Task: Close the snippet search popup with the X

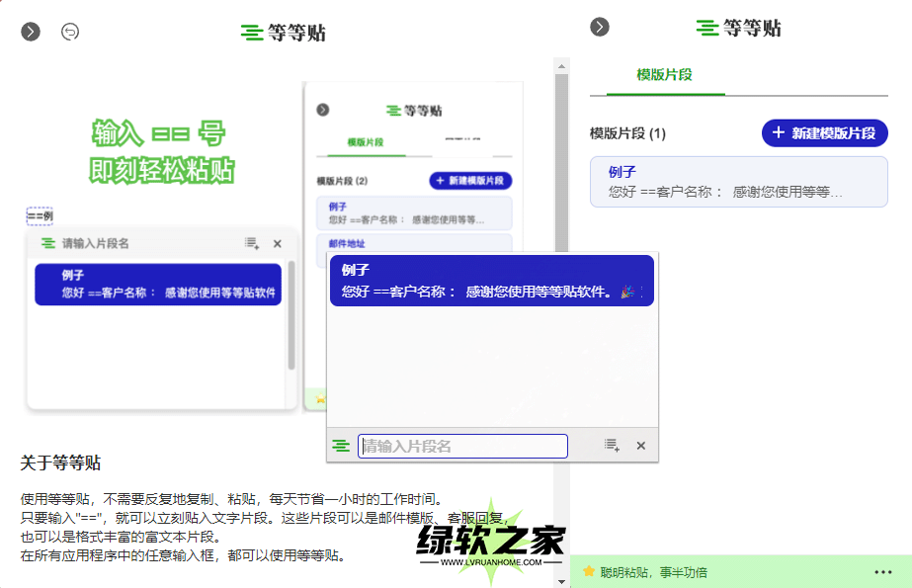Action: coord(640,446)
